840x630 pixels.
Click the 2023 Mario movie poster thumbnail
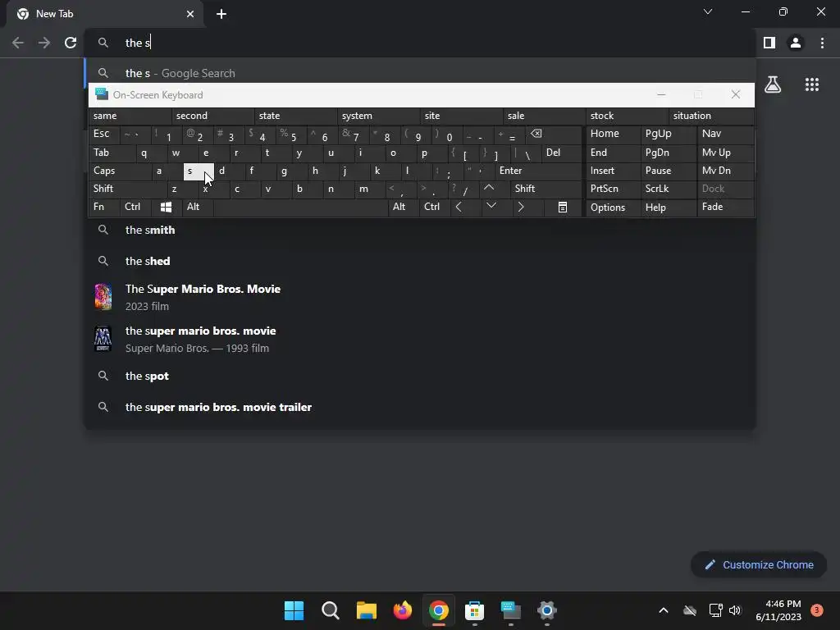point(103,297)
